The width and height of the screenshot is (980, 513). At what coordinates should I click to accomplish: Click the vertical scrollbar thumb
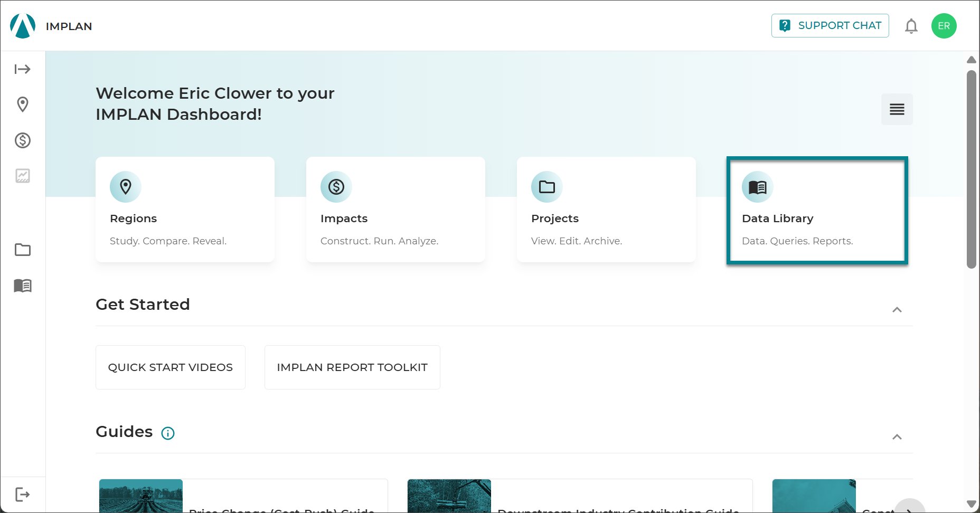point(972,169)
